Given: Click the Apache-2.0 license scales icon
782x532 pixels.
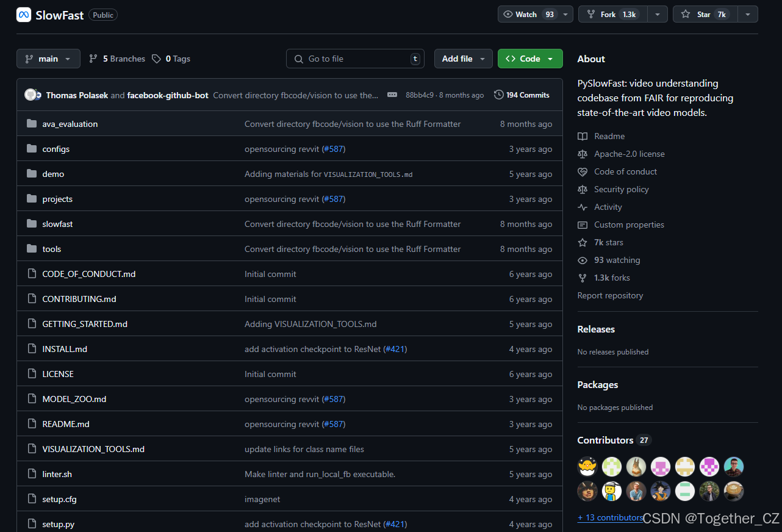Looking at the screenshot, I should coord(583,154).
